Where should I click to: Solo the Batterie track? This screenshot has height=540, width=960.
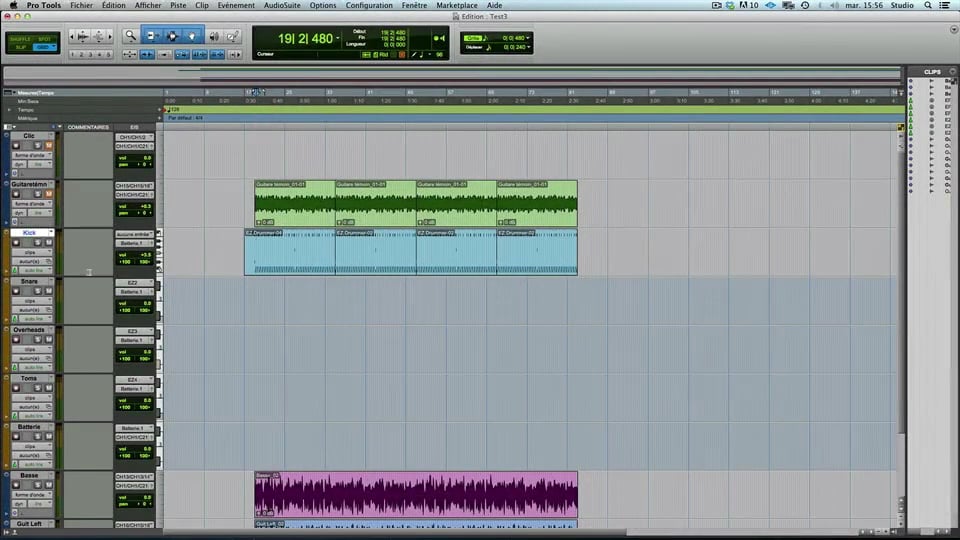point(37,437)
